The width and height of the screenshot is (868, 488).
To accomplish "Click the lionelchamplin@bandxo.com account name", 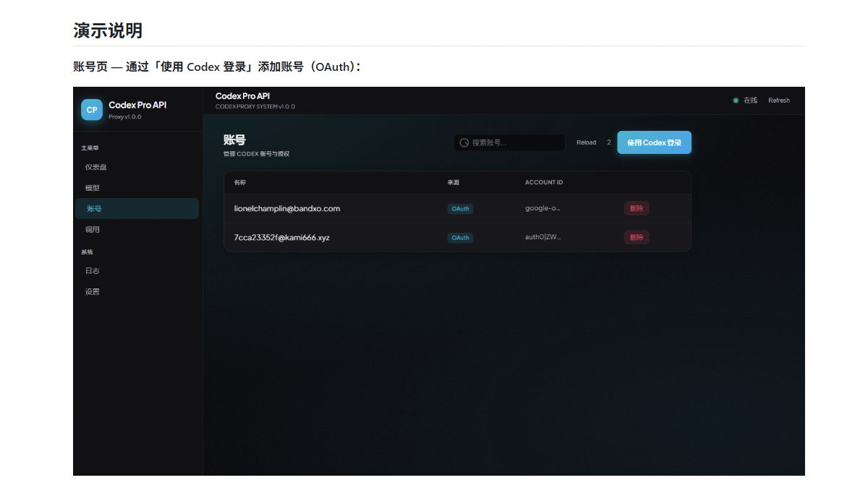I will 286,208.
